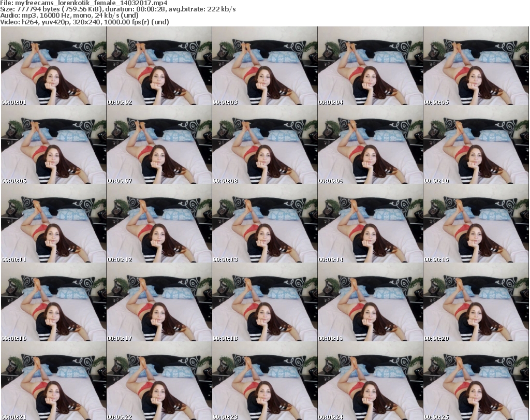530x420 pixels.
Task: Select the thumbnail frame stamped 00:00:22
Action: coord(159,381)
